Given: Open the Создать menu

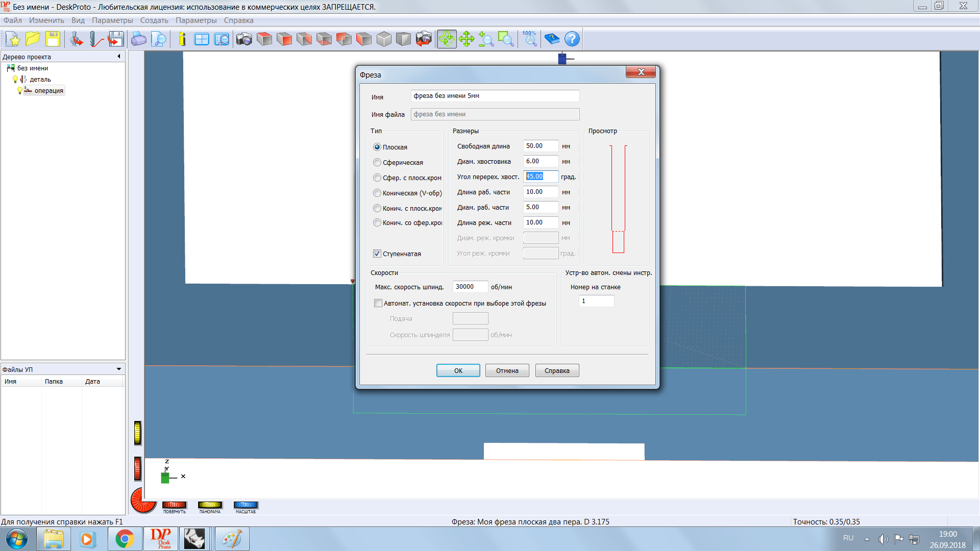Looking at the screenshot, I should (154, 20).
